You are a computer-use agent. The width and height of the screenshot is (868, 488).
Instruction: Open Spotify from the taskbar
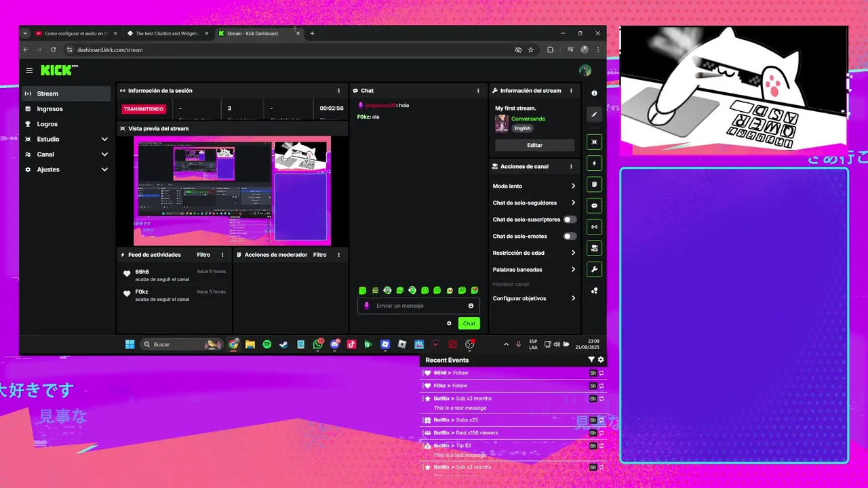pos(267,344)
